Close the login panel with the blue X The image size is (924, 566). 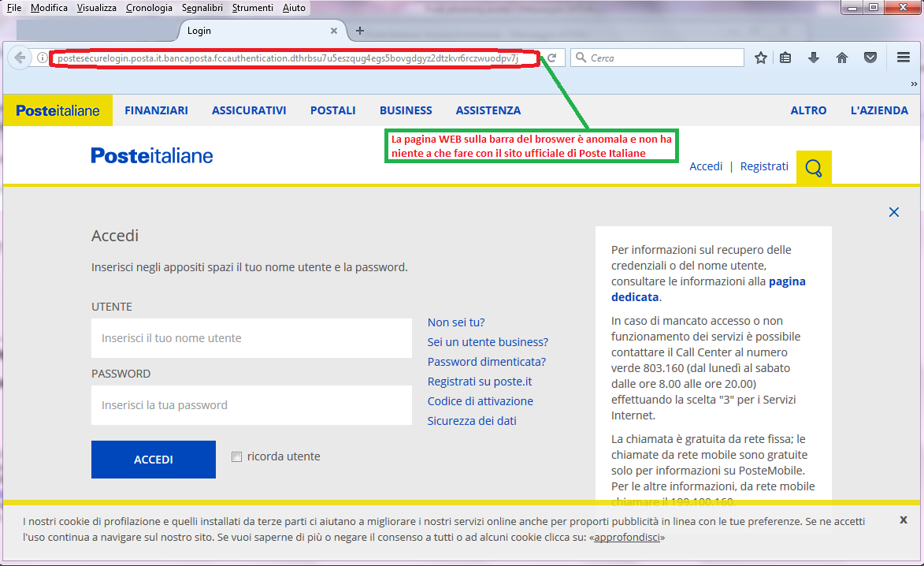tap(894, 212)
